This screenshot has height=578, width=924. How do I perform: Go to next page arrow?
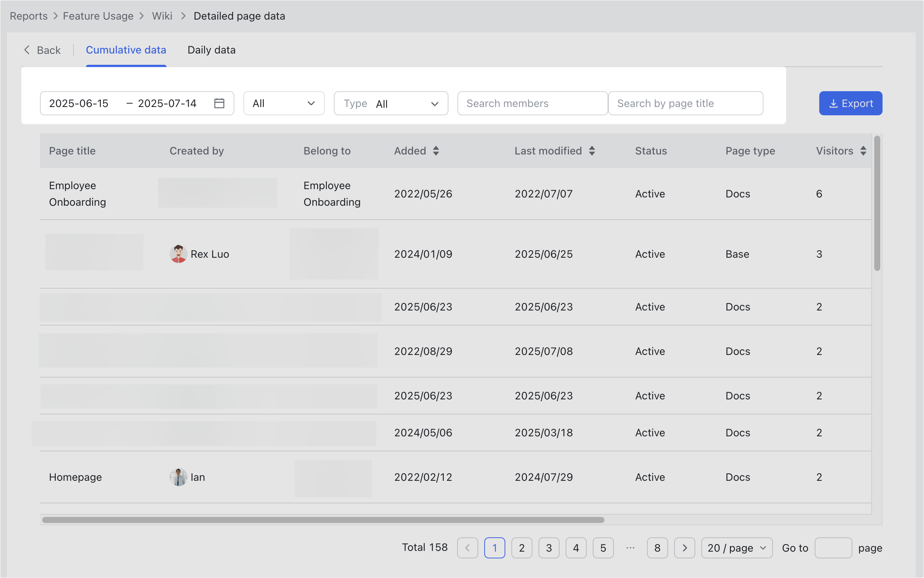(684, 548)
